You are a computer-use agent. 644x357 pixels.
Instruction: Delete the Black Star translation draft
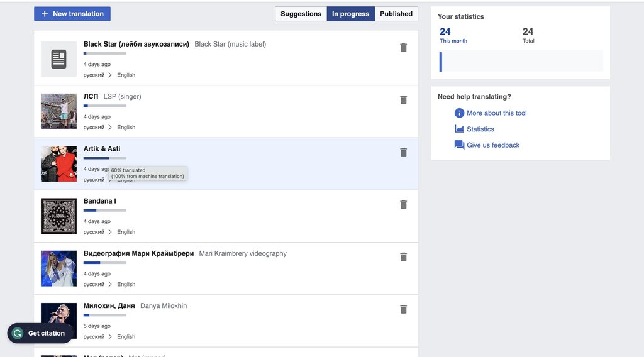click(x=403, y=48)
